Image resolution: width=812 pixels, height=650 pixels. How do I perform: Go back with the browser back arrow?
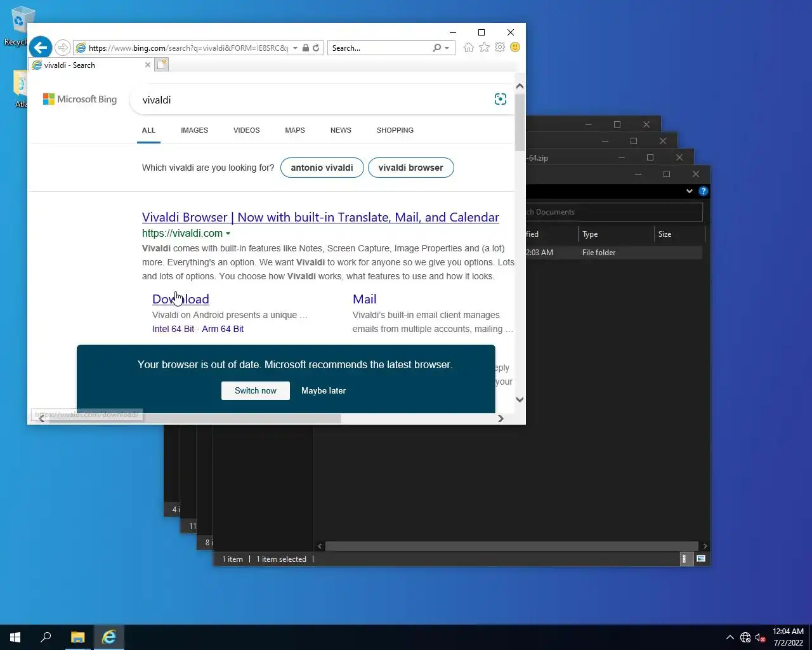[41, 48]
